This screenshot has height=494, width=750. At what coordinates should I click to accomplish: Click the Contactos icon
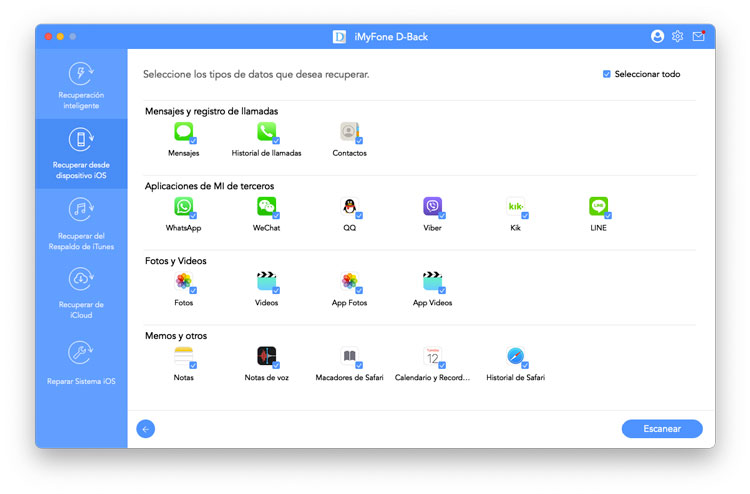(349, 132)
